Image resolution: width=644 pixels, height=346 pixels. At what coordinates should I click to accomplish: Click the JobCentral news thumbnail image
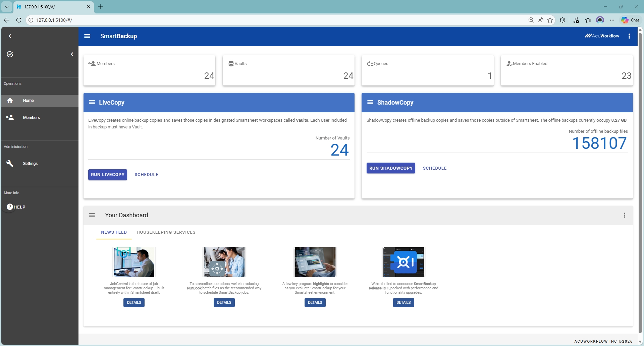(x=134, y=262)
